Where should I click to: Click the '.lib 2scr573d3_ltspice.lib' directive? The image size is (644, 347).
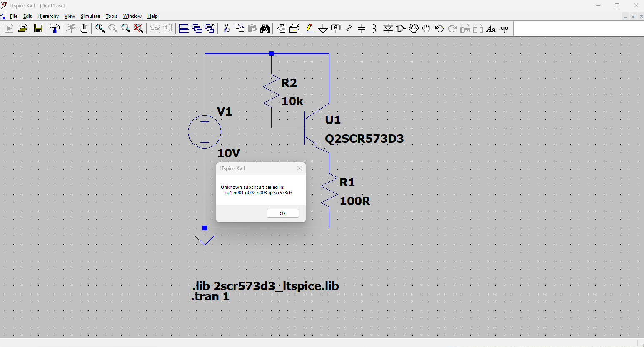265,286
